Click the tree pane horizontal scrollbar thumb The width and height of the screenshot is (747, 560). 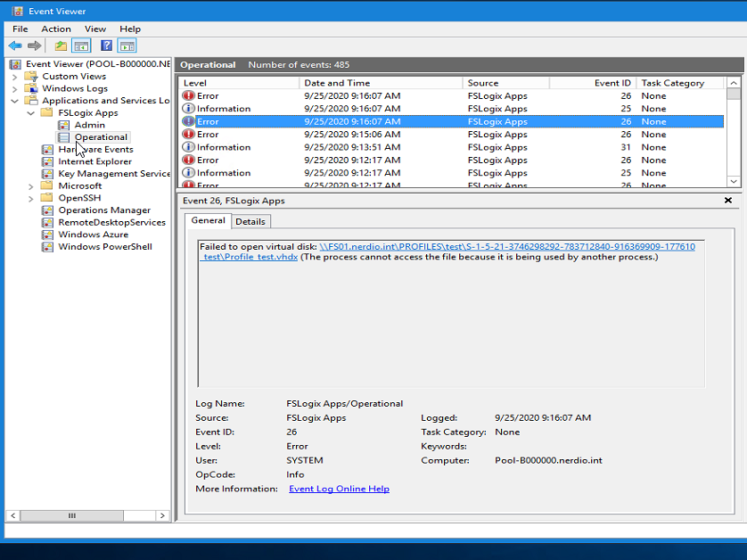pyautogui.click(x=72, y=515)
